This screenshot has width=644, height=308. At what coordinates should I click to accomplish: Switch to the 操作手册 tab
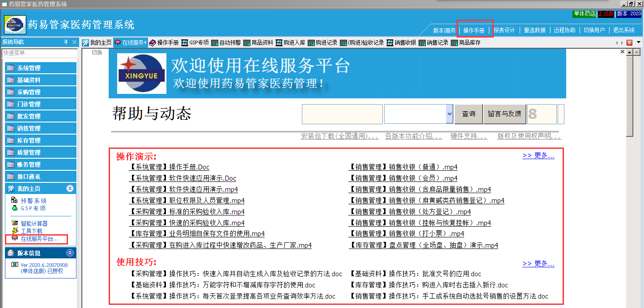coord(164,43)
